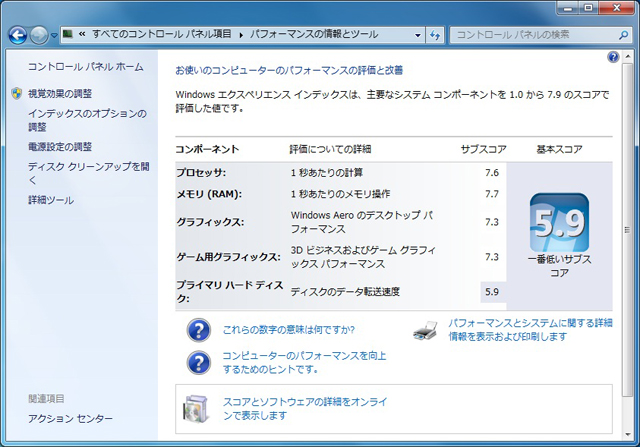
Task: Click the control panel icon in address bar
Action: tap(68, 34)
